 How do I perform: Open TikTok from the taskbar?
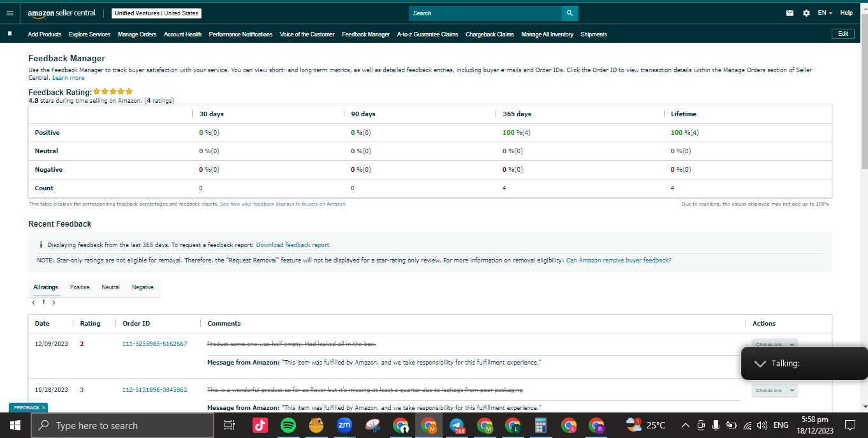click(x=260, y=425)
